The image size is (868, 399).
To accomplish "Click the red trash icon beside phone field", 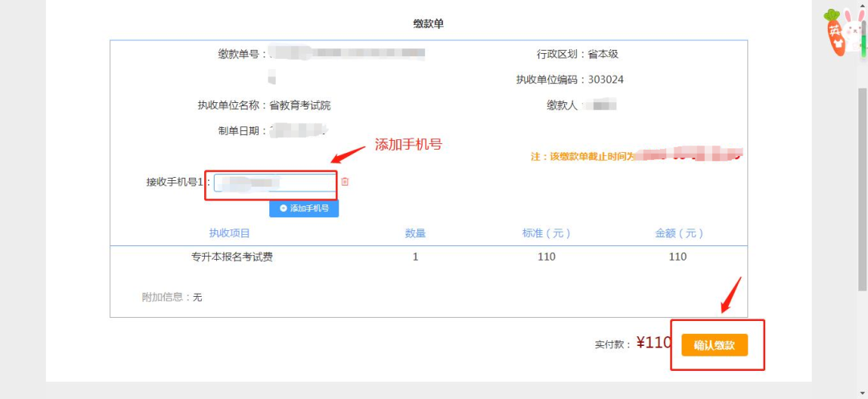I will pyautogui.click(x=345, y=181).
